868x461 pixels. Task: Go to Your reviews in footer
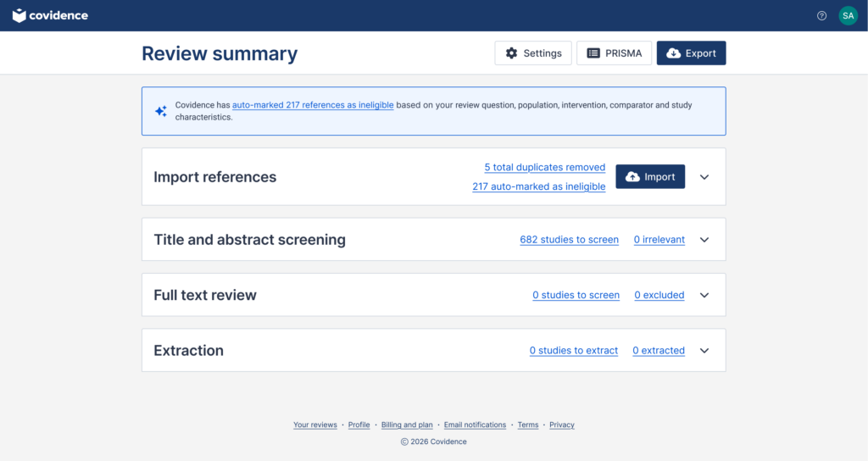314,425
